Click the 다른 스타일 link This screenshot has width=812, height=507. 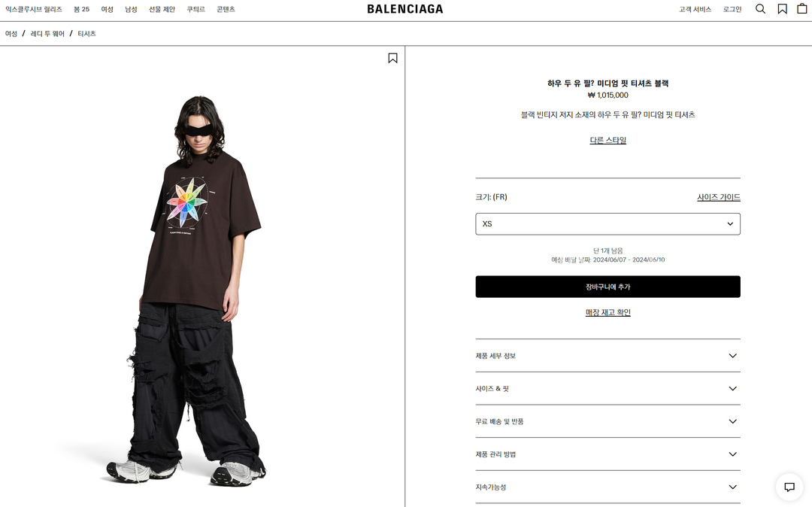pyautogui.click(x=608, y=140)
